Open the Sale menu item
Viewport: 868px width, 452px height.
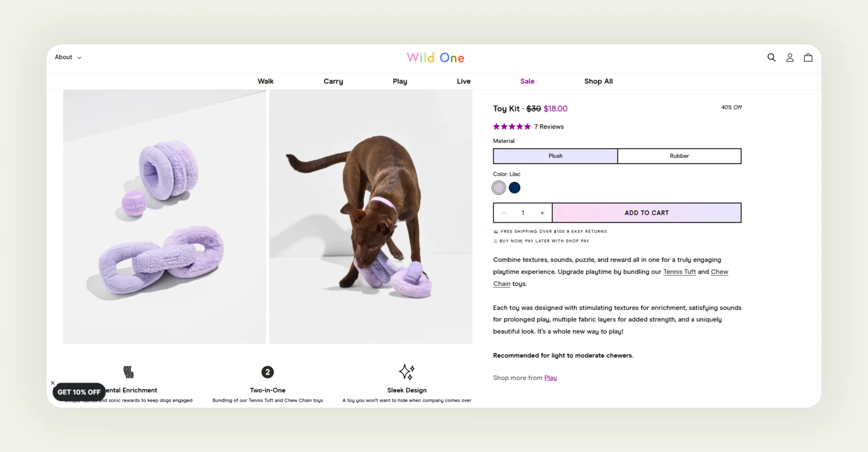tap(527, 81)
